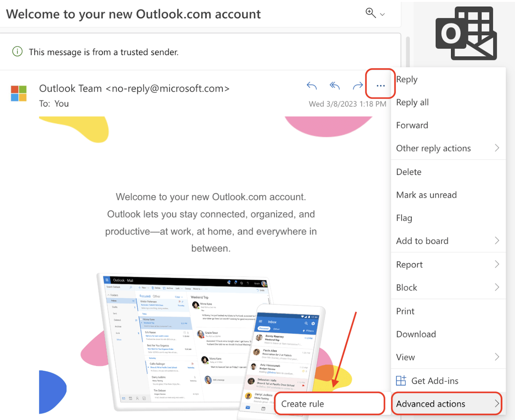Expand Other reply actions submenu
Viewport: 515px width, 420px height.
(448, 149)
